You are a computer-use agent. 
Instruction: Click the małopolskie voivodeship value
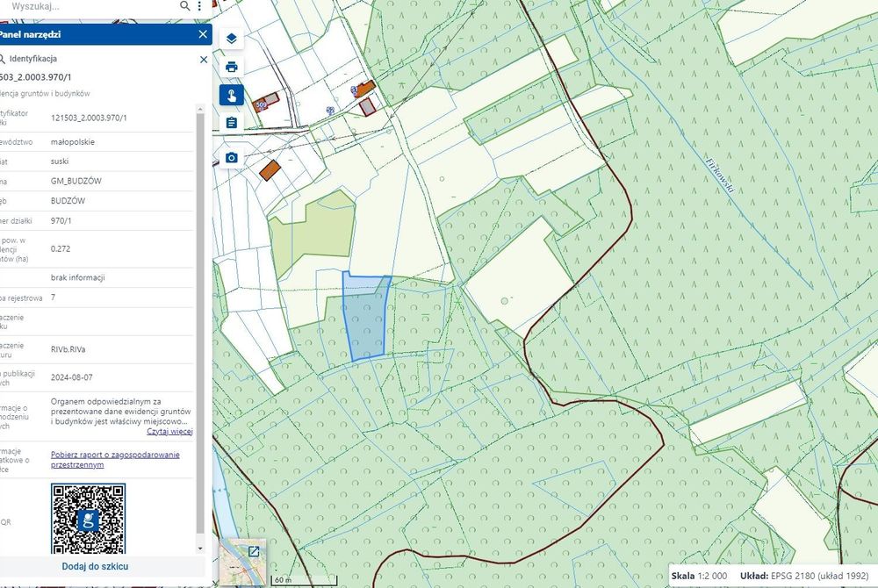coord(73,142)
